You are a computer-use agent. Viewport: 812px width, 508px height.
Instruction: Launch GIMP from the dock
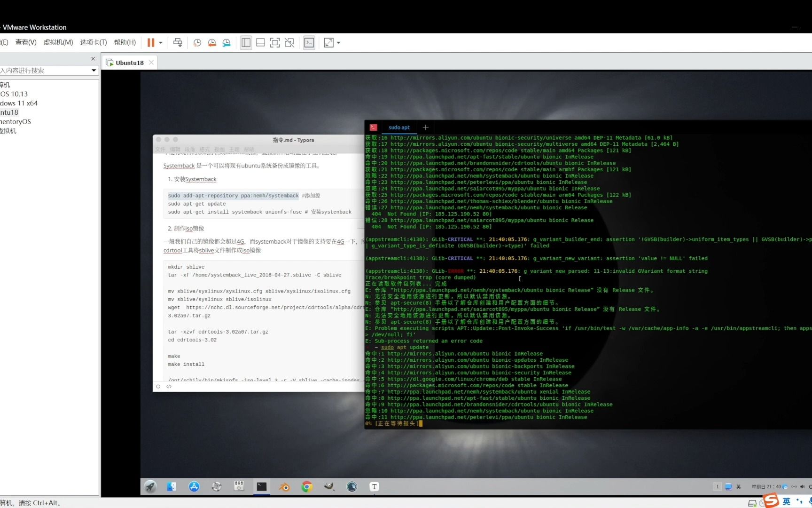[x=329, y=487]
